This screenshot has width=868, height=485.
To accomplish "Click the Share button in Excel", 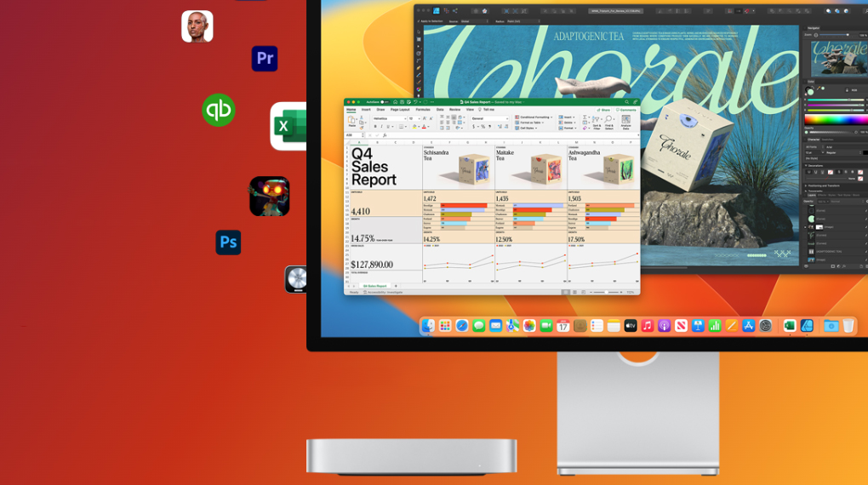I will [x=603, y=110].
